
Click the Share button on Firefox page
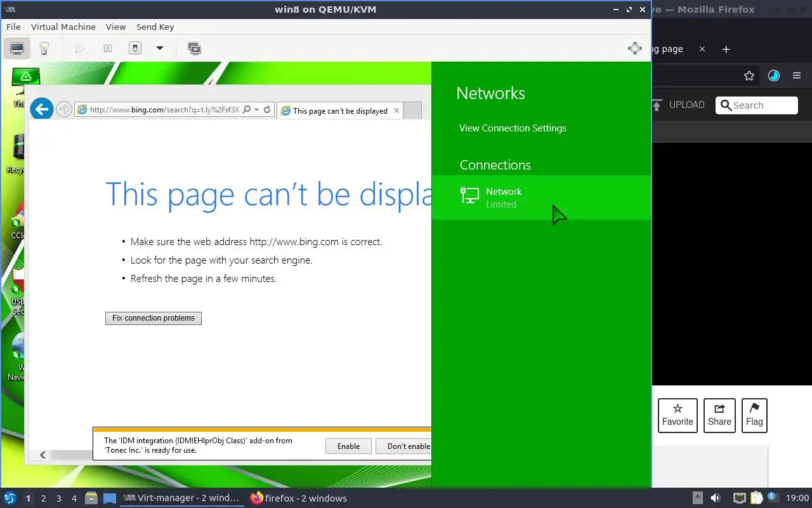click(719, 415)
